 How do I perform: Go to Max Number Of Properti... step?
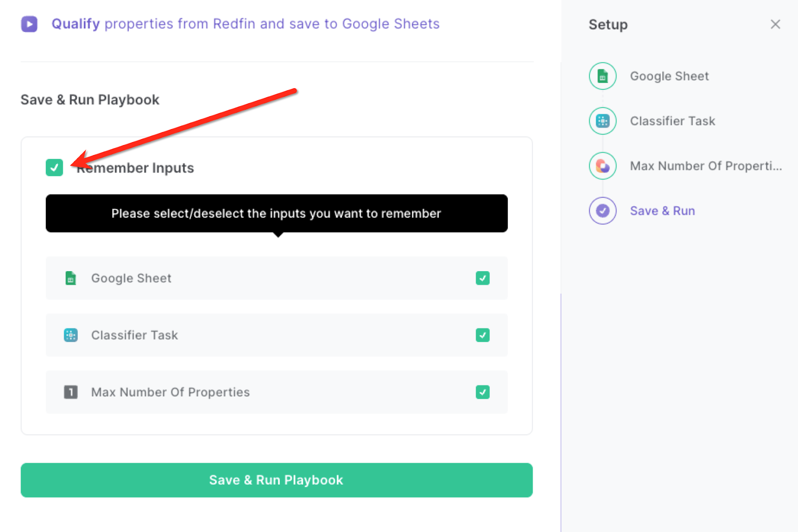pos(706,166)
